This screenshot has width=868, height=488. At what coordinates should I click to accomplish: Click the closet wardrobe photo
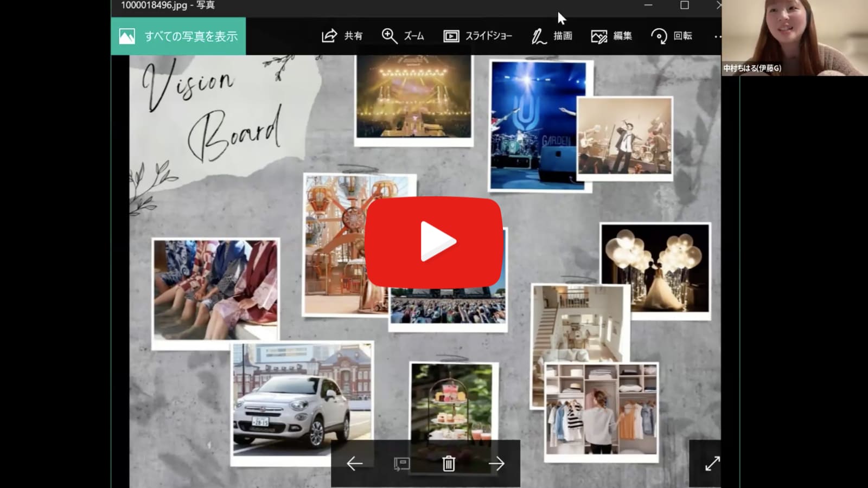[x=601, y=409]
